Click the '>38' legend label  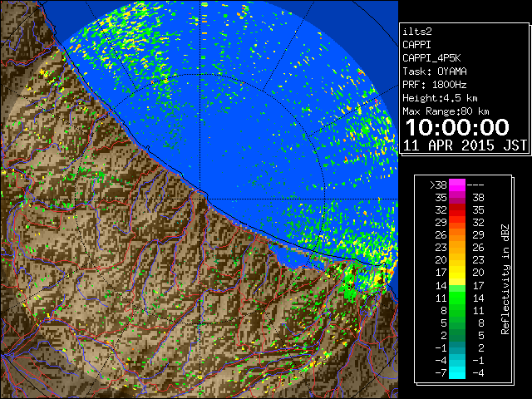[x=438, y=185]
